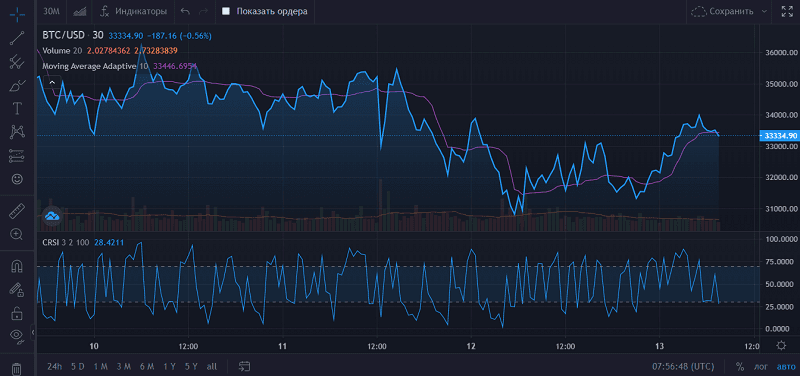
Task: Toggle percentage scale mode
Action: point(740,366)
